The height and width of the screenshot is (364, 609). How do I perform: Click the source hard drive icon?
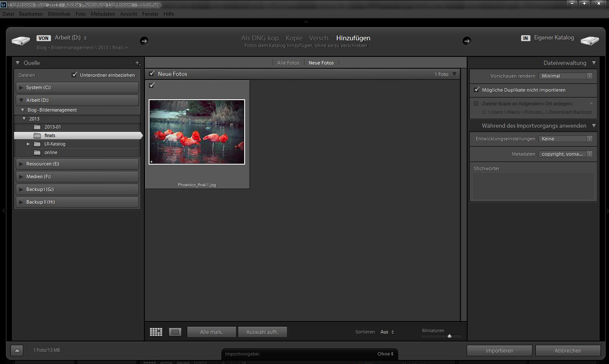[20, 41]
